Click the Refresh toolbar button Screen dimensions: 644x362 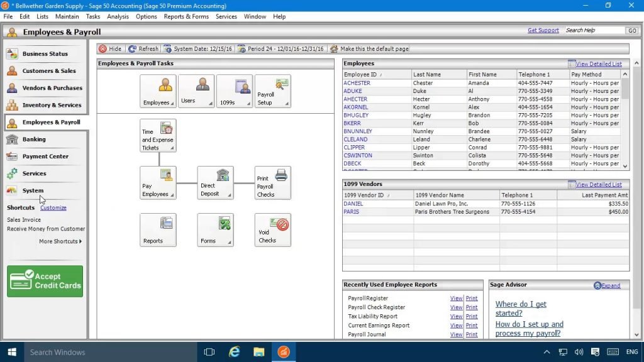143,49
